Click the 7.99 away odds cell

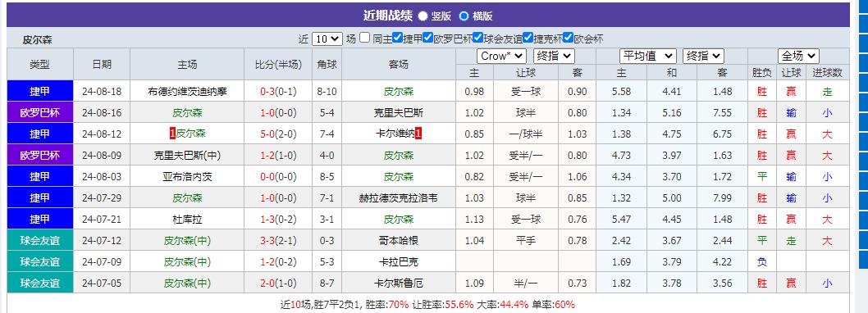click(723, 198)
